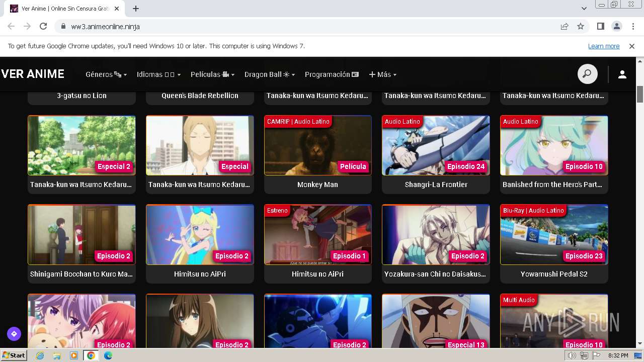Click the purple floating widget icon

click(x=14, y=333)
